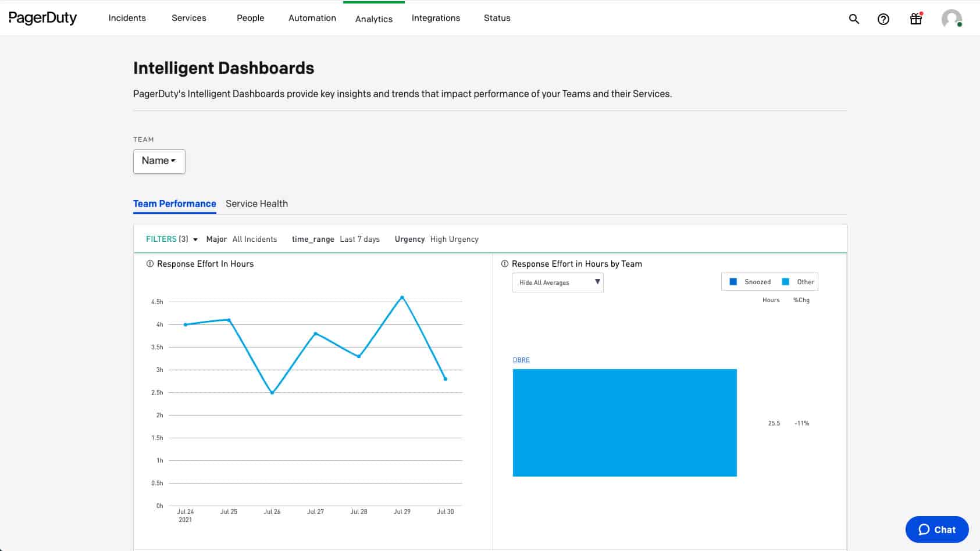Screen dimensions: 980x551
Task: Open the Hide All Averages dropdown
Action: (558, 282)
